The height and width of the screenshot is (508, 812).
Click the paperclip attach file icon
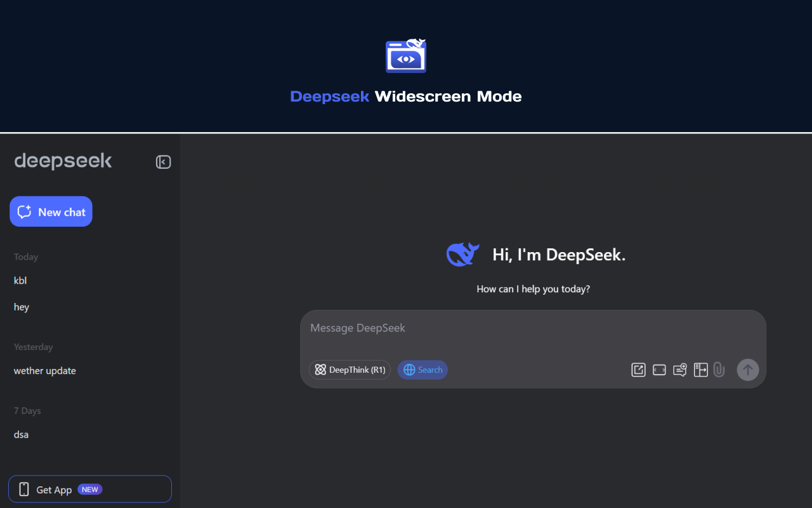click(x=719, y=370)
